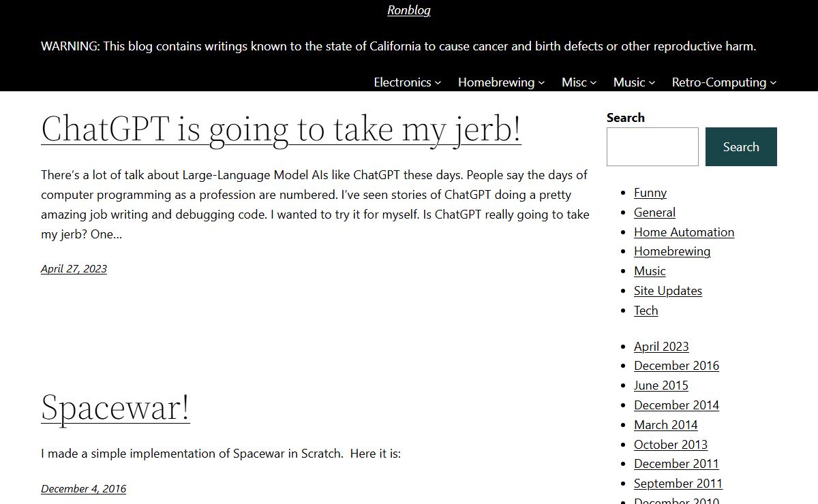Expand the Electronics menu chevron
Image resolution: width=818 pixels, height=504 pixels.
click(438, 82)
